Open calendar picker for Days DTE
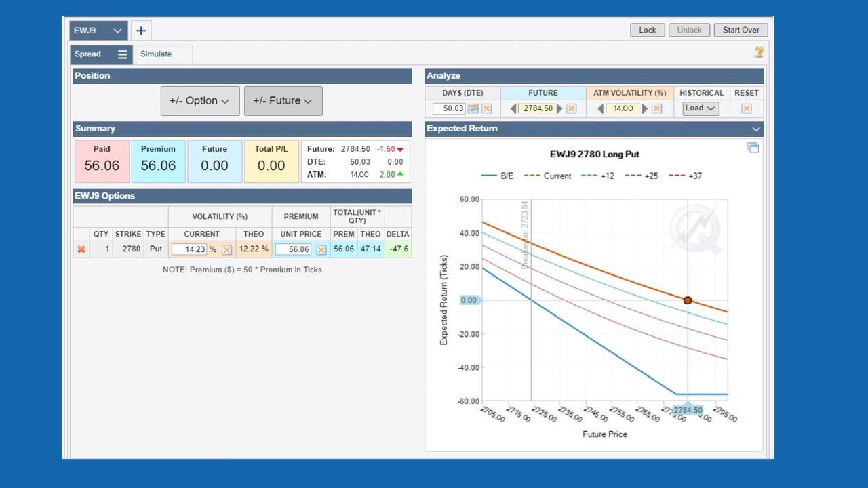The width and height of the screenshot is (868, 488). pos(473,108)
